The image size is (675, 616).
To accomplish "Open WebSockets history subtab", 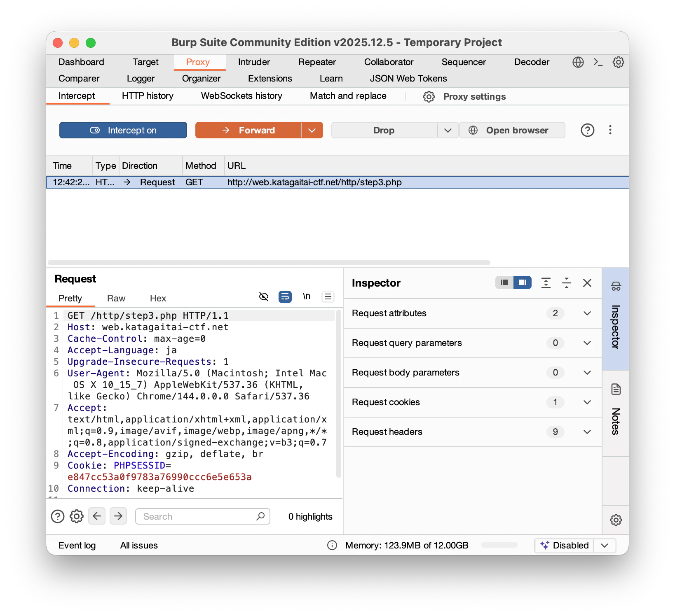I will [x=241, y=96].
